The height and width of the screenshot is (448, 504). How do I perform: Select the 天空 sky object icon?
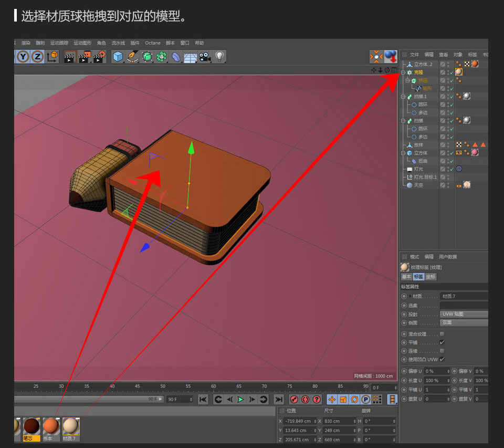(409, 184)
